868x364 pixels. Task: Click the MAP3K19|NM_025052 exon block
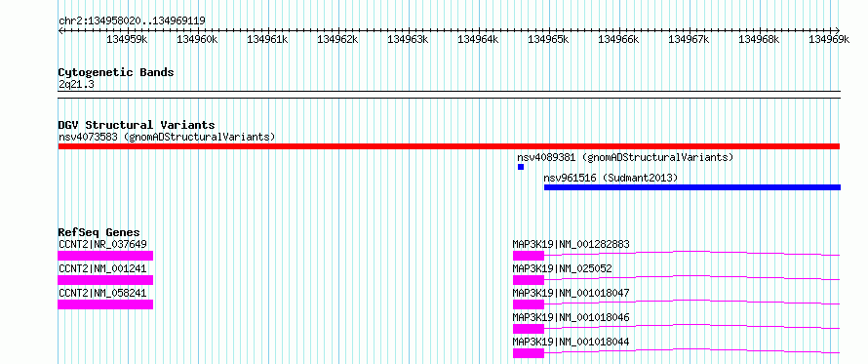pos(528,280)
